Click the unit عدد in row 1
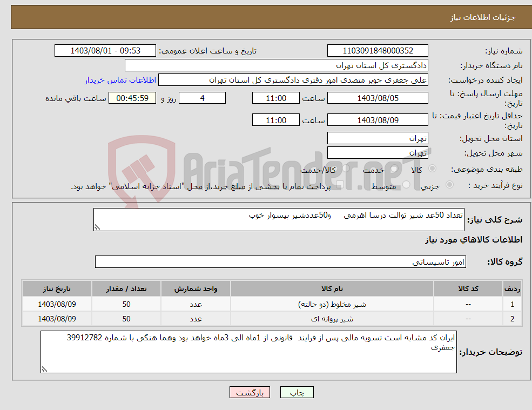Viewport: 532px width, 410px height. pyautogui.click(x=196, y=305)
